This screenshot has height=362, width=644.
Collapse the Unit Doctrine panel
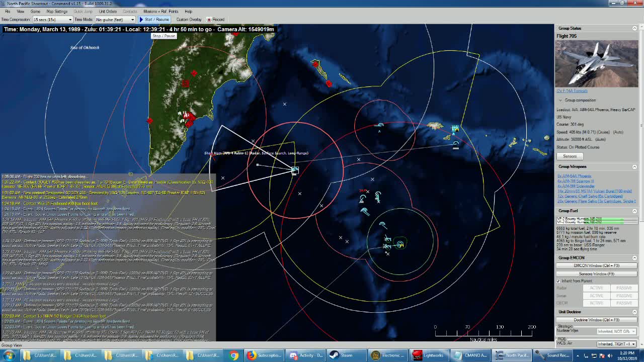tap(634, 312)
